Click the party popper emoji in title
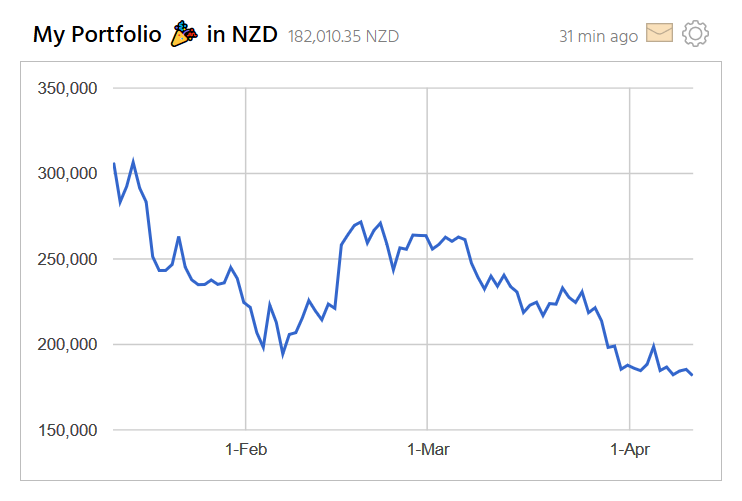This screenshot has width=742, height=501. 184,35
